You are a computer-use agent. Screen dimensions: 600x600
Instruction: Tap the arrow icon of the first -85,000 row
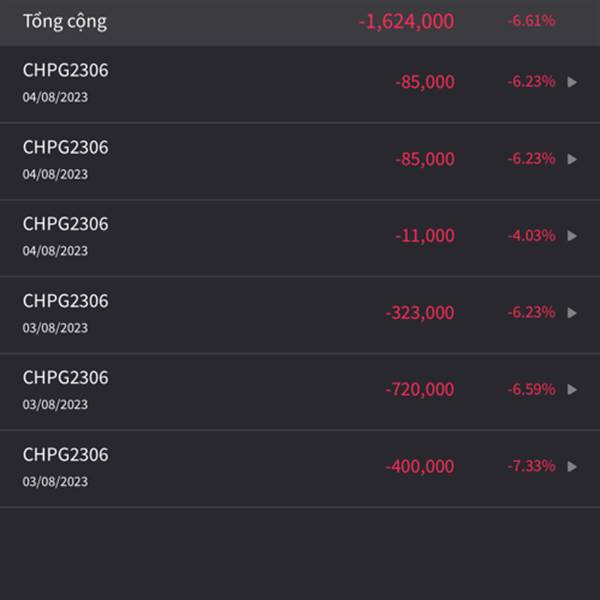point(572,82)
